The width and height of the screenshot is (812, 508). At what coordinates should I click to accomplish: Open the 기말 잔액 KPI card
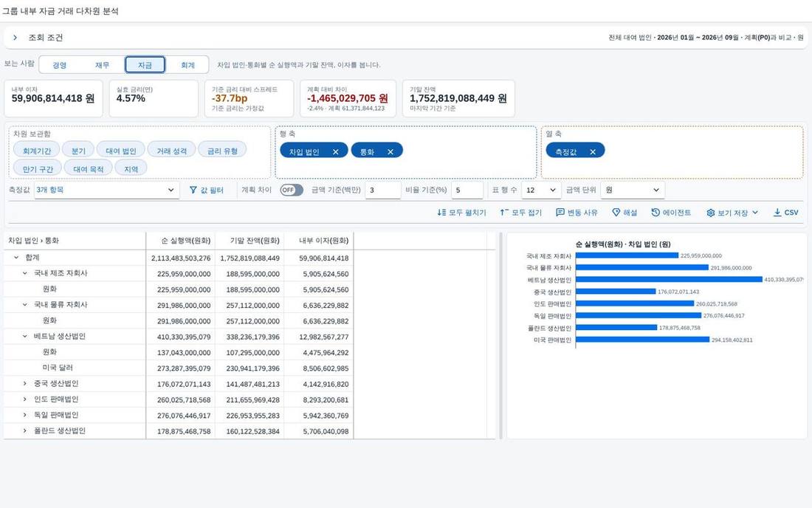(x=458, y=98)
